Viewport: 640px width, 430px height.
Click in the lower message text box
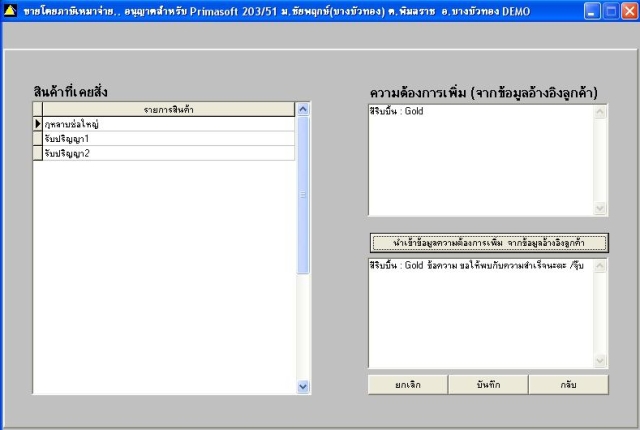point(481,313)
